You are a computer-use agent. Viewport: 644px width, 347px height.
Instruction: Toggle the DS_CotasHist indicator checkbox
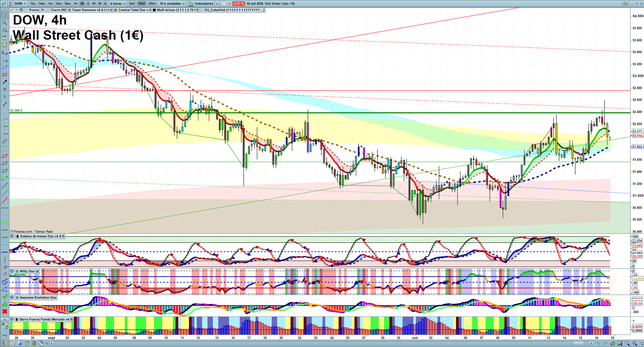202,10
